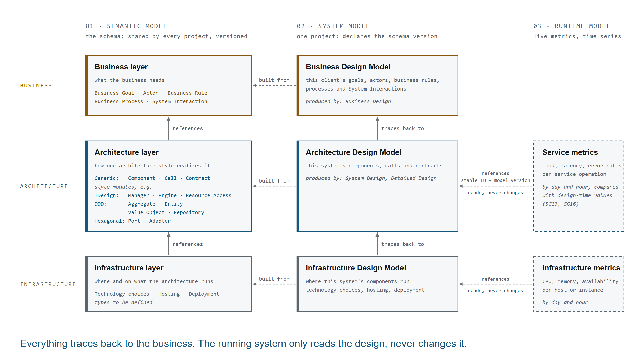Select 'Technology choices · Hosting · Deployment' line
644x362 pixels.
tap(157, 294)
